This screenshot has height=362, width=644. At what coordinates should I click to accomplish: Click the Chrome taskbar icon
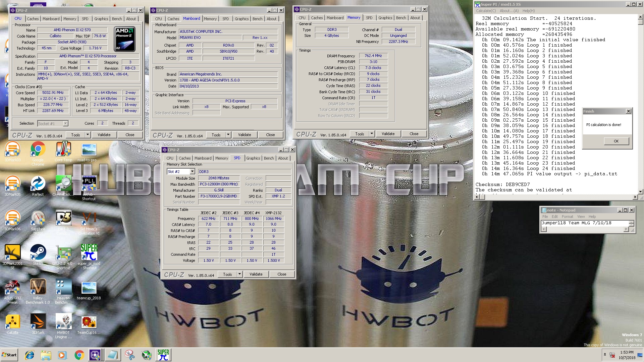tap(79, 355)
